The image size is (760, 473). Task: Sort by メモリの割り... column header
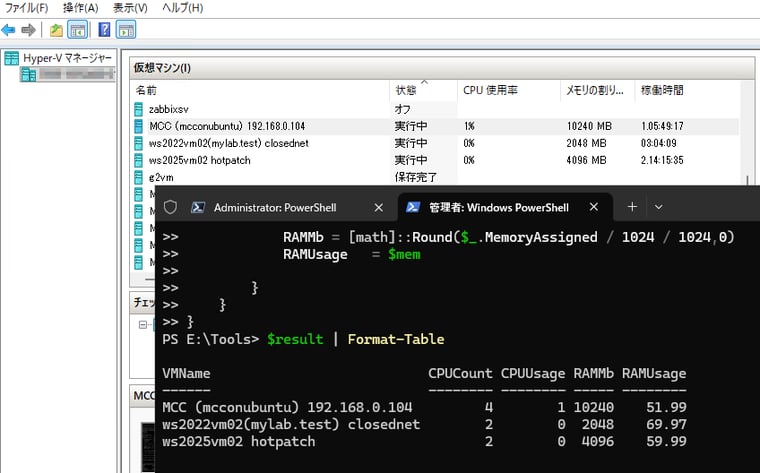click(x=597, y=90)
